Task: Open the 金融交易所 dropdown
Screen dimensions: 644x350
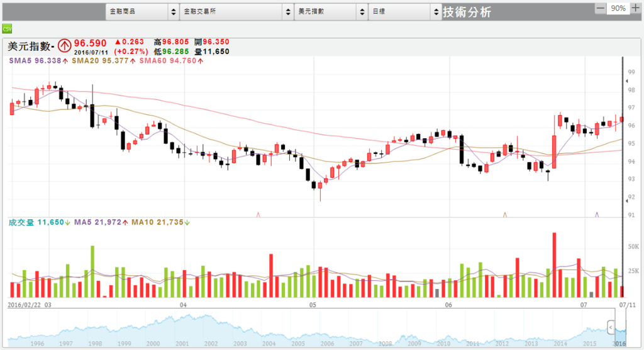Action: click(236, 12)
